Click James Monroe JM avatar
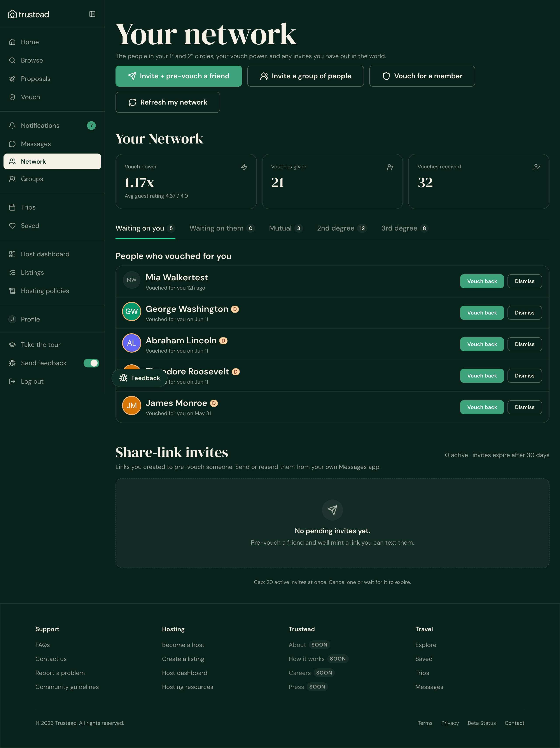Screen dimensions: 560x748 tap(131, 405)
